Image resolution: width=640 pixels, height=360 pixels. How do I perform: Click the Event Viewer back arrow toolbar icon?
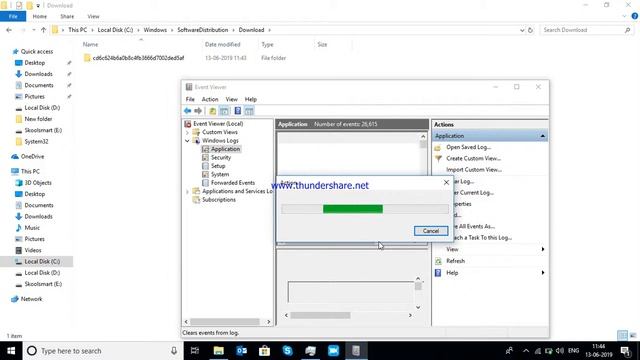pyautogui.click(x=187, y=111)
